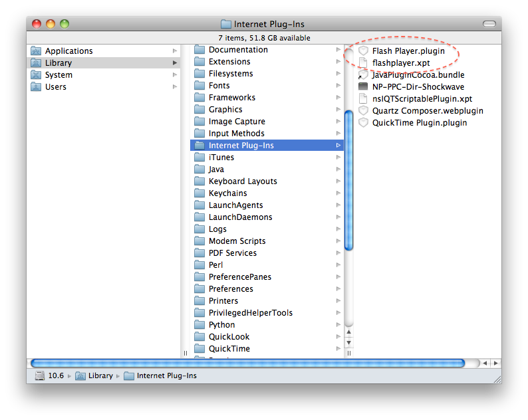Click the column resize handle after first column

(x=186, y=354)
